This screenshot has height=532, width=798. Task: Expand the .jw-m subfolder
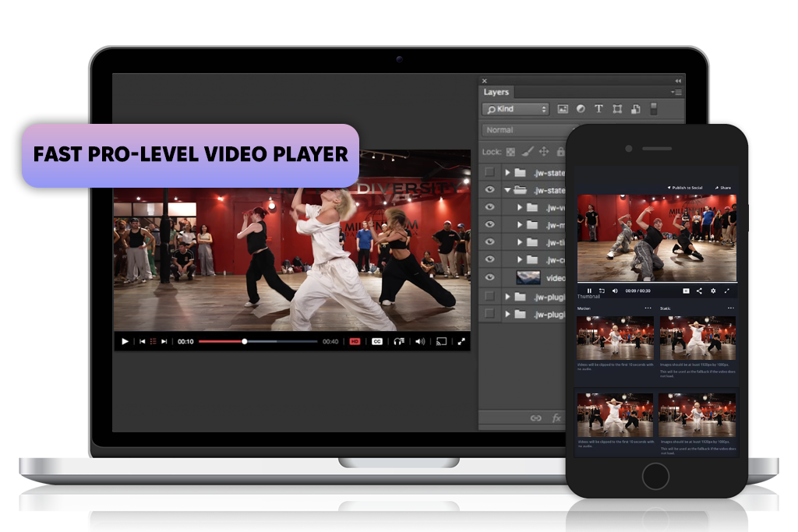coord(520,225)
